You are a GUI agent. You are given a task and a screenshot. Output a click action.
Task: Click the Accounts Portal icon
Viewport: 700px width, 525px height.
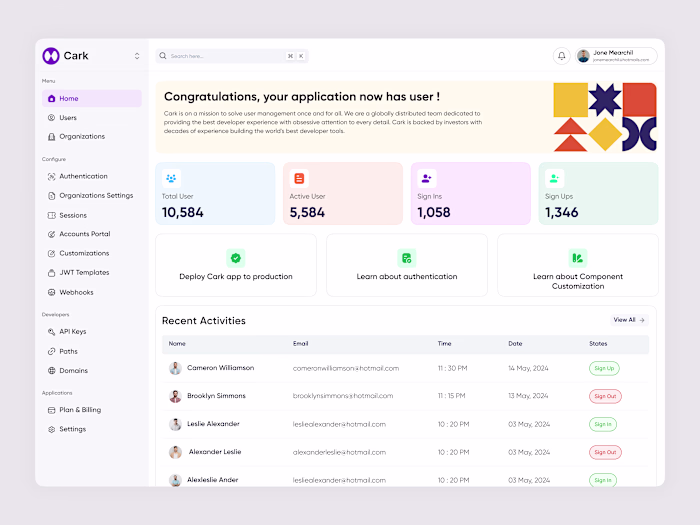[51, 234]
